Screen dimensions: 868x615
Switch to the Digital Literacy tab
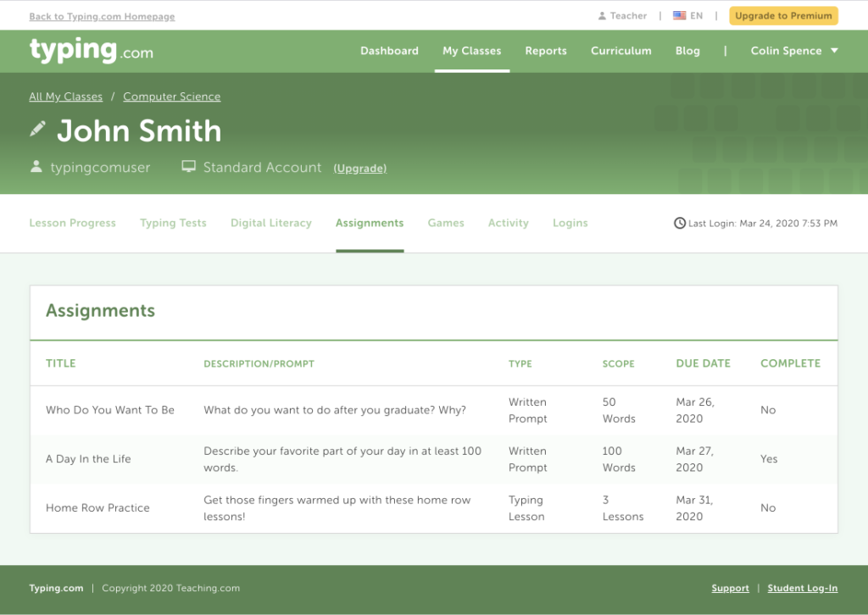point(271,223)
